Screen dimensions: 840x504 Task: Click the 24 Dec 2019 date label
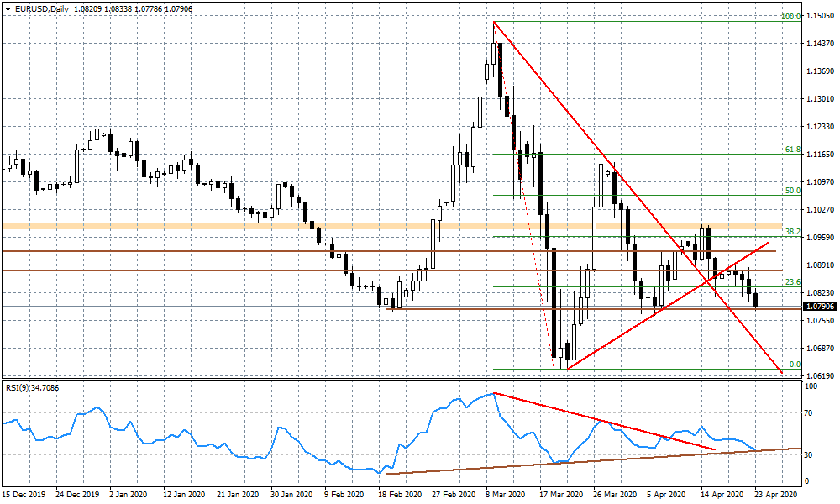tap(77, 495)
